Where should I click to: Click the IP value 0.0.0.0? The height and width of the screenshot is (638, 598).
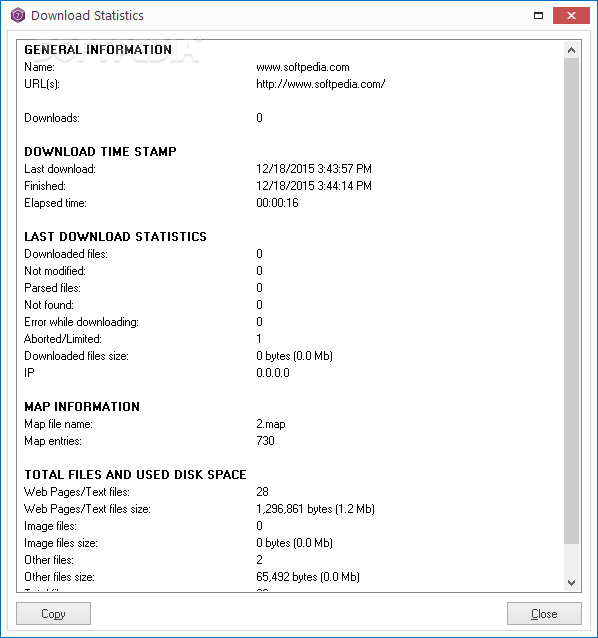(x=273, y=373)
